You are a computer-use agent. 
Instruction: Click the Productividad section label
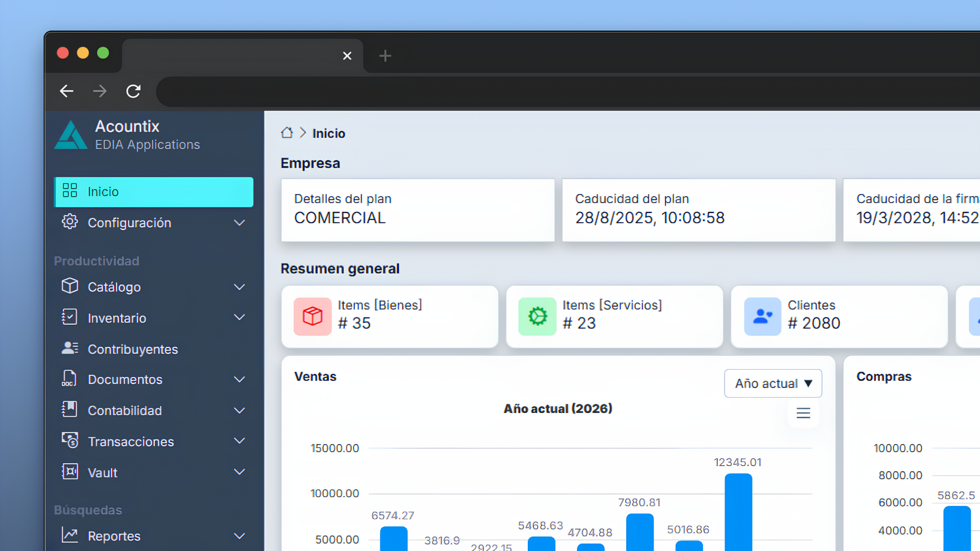point(97,261)
